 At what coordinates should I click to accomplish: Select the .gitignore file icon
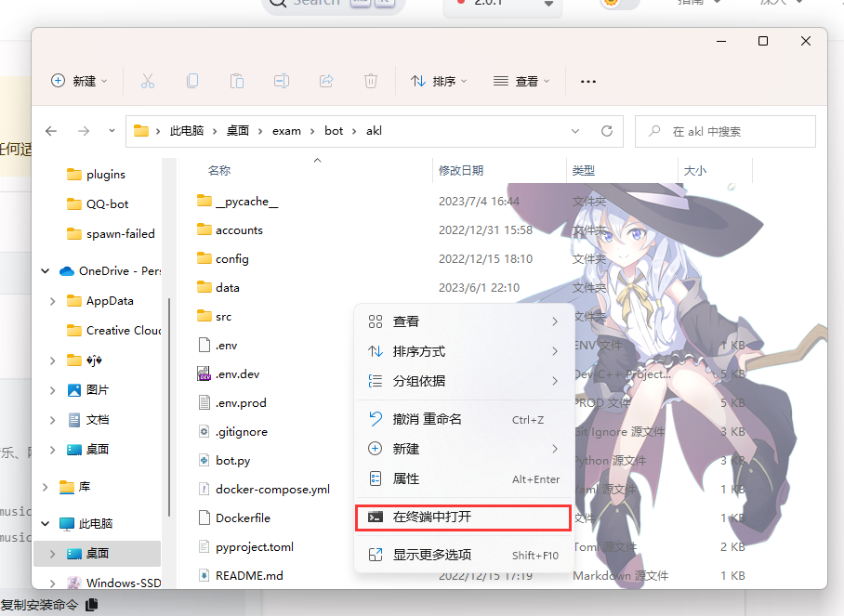click(204, 431)
